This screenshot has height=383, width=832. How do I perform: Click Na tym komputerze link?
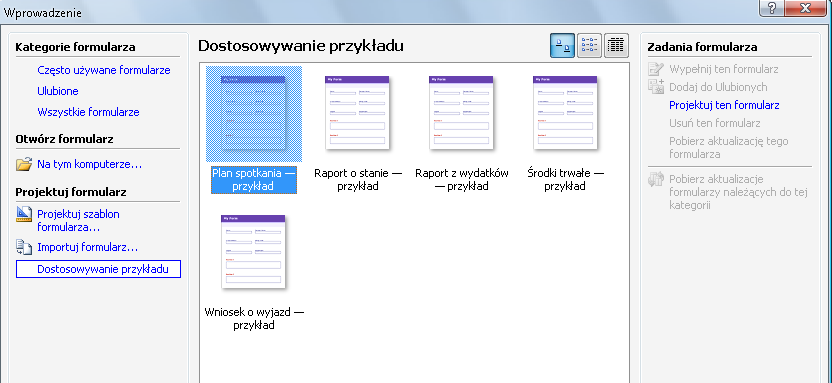click(x=90, y=164)
